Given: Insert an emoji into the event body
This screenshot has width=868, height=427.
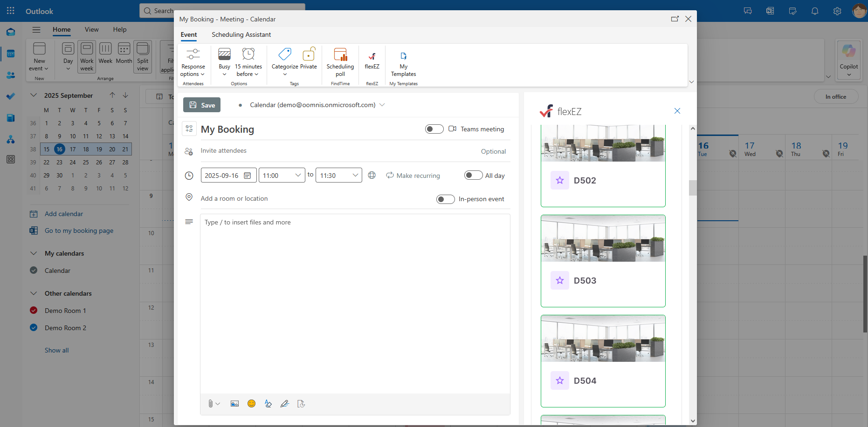Looking at the screenshot, I should [x=251, y=403].
